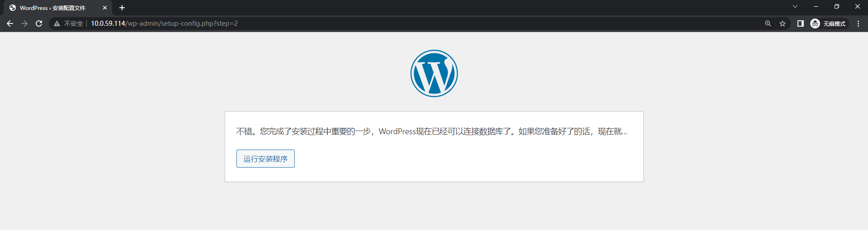This screenshot has height=230, width=868.
Task: Bookmark this page with star icon
Action: pos(783,23)
